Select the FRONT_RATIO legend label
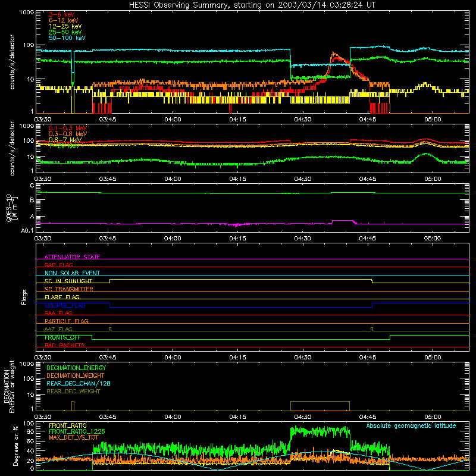The image size is (476, 476). click(68, 425)
